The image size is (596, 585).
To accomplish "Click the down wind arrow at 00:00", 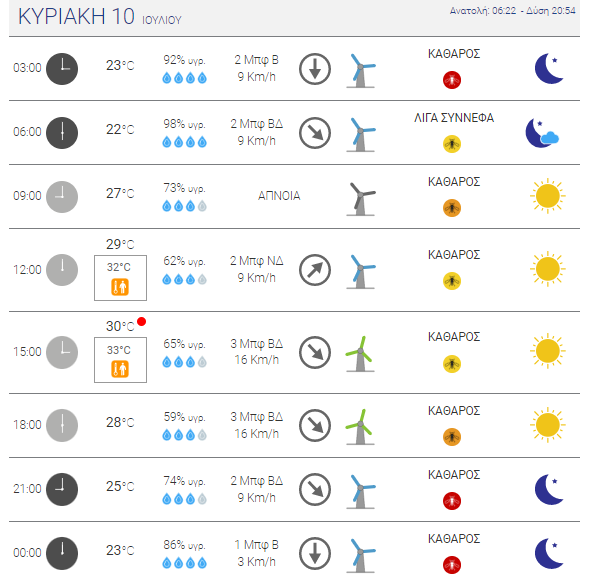I will 315,553.
